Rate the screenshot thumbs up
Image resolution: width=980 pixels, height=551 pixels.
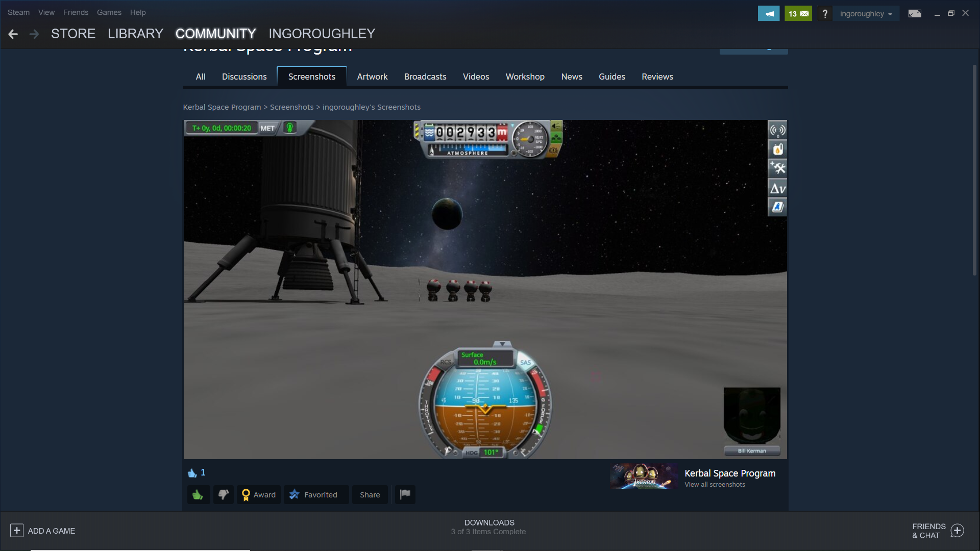(x=198, y=494)
